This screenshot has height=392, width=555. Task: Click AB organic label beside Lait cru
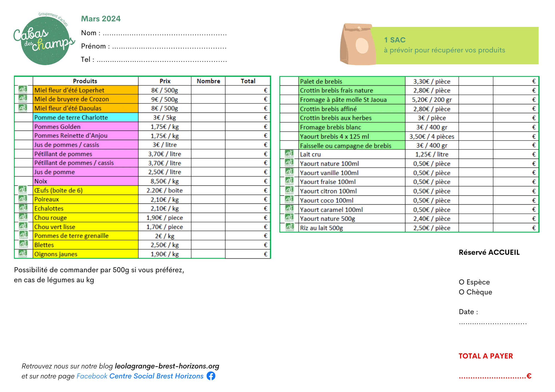coord(289,154)
